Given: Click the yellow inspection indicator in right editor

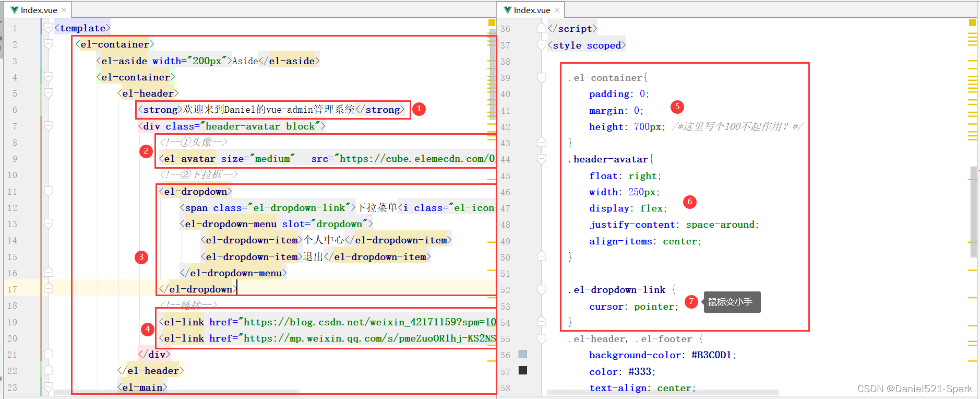Looking at the screenshot, I should pyautogui.click(x=972, y=22).
